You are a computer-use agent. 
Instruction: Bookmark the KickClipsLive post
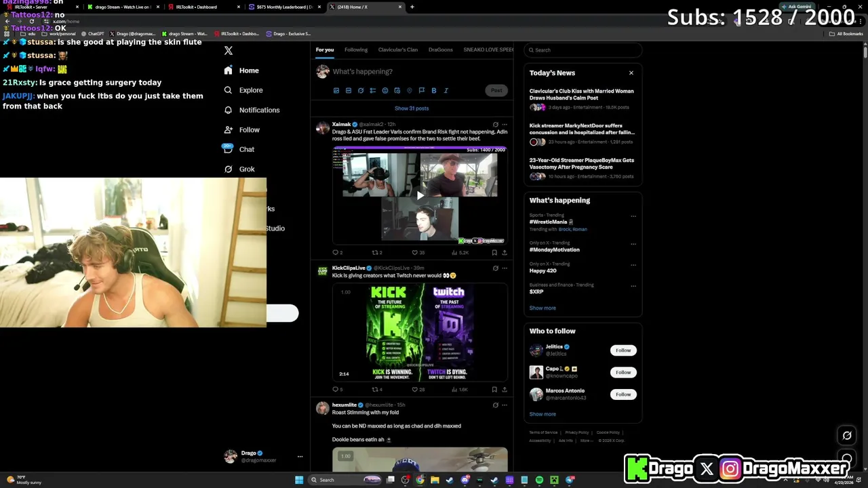coord(494,389)
